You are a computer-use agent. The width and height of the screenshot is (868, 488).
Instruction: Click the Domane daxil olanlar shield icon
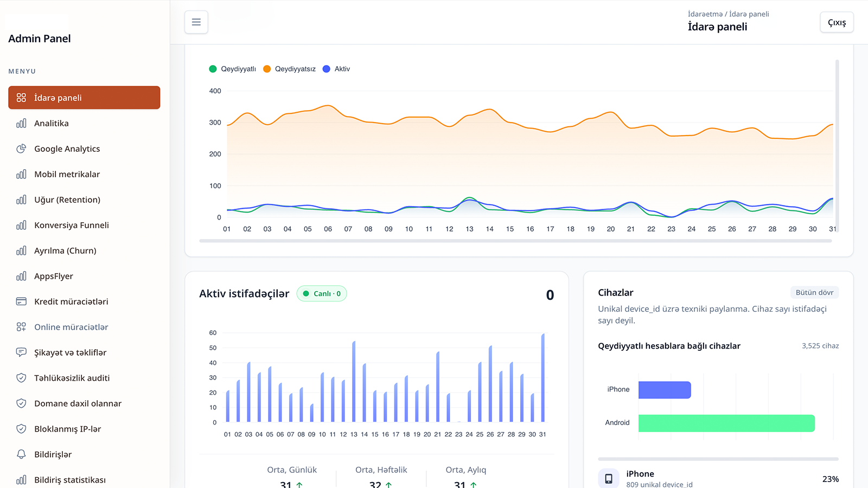tap(21, 403)
